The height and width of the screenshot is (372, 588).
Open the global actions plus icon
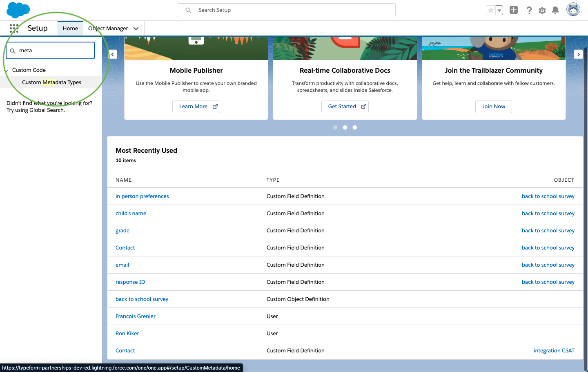pos(514,10)
